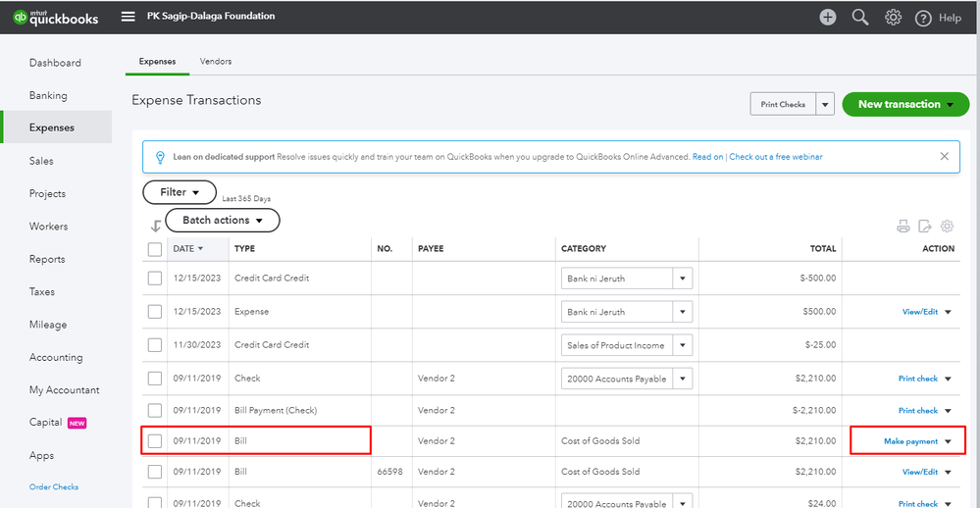Print the expense list
The width and height of the screenshot is (980, 508).
click(x=903, y=227)
